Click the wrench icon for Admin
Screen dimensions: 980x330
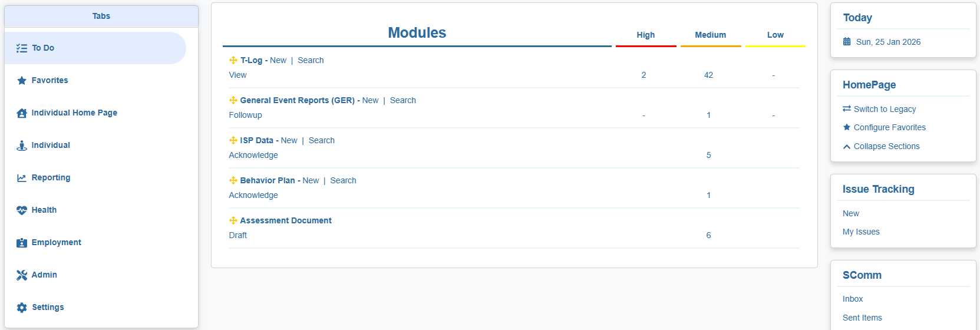[x=22, y=275]
